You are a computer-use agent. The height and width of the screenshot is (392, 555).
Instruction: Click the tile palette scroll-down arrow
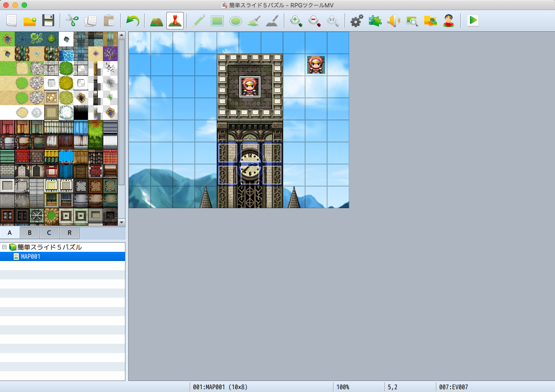(122, 222)
